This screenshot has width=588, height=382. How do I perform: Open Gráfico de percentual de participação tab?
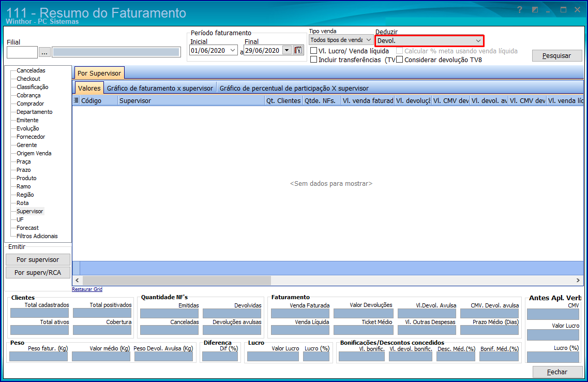pos(294,88)
